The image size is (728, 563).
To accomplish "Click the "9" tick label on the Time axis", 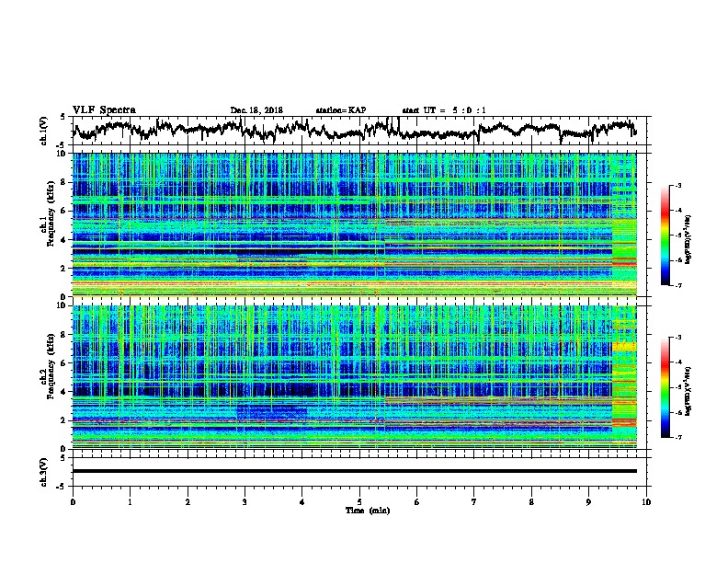I will tap(588, 502).
